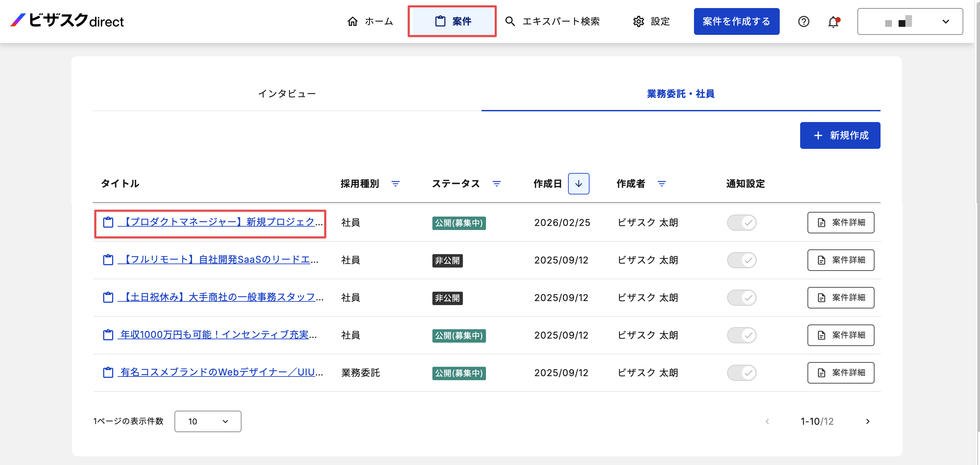Image resolution: width=980 pixels, height=465 pixels.
Task: Go to ホーム in navigation
Action: pos(370,21)
